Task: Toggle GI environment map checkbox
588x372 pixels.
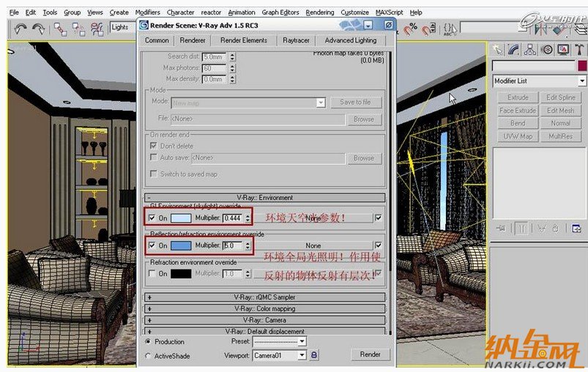Action: 379,217
